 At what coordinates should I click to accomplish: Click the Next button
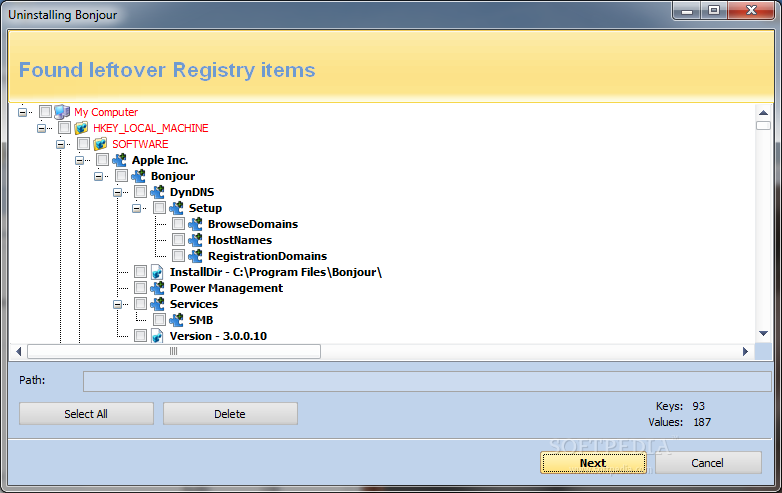(x=593, y=463)
